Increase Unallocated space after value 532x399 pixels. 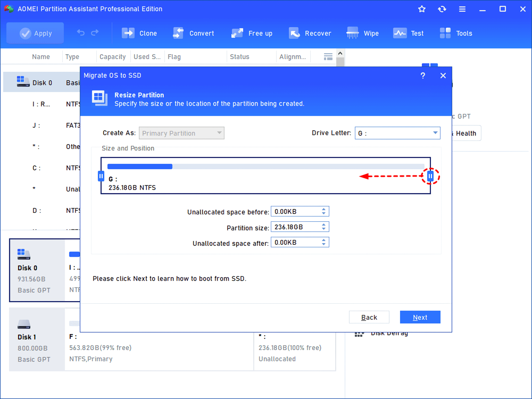click(323, 240)
